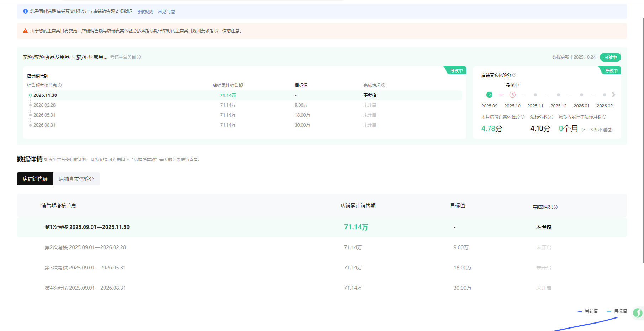The width and height of the screenshot is (644, 331).
Task: Click help icon beside 销售额考核节点 in top card
Action: click(60, 85)
